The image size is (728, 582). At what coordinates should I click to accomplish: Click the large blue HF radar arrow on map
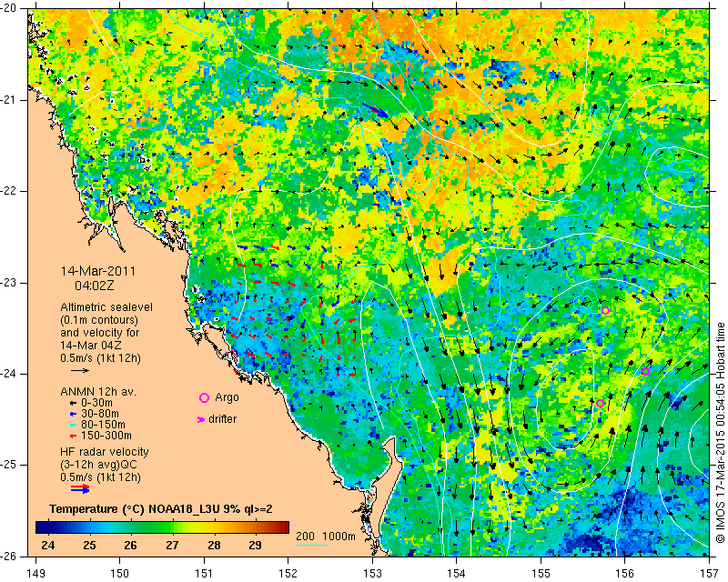pos(376,110)
